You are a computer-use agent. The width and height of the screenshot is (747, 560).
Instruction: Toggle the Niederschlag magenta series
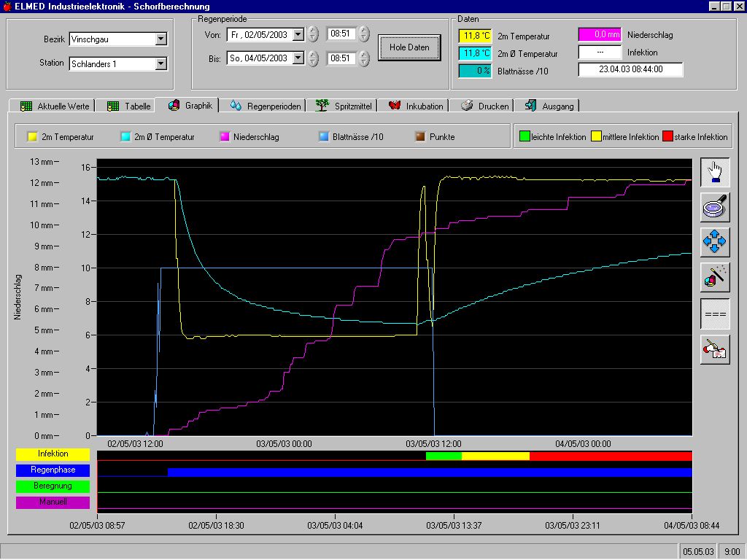pyautogui.click(x=224, y=136)
